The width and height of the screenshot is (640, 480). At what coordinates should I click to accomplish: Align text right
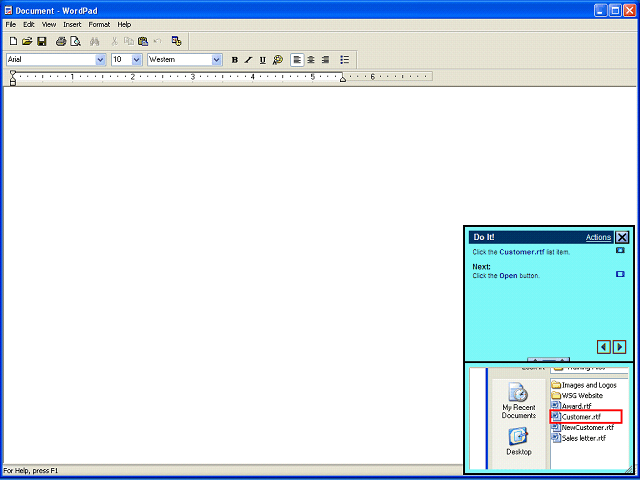[325, 60]
